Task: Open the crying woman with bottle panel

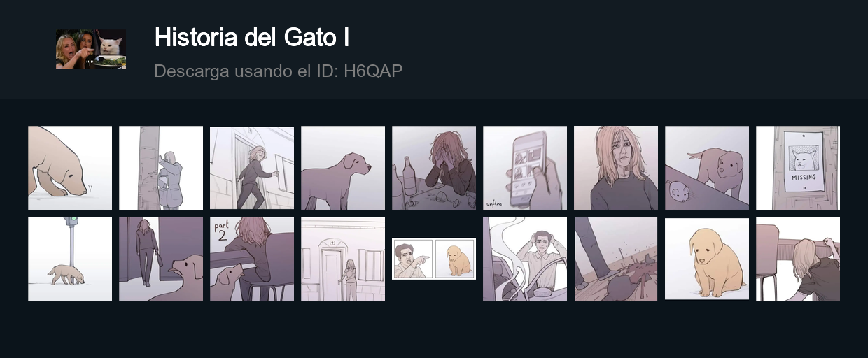Action: [434, 168]
